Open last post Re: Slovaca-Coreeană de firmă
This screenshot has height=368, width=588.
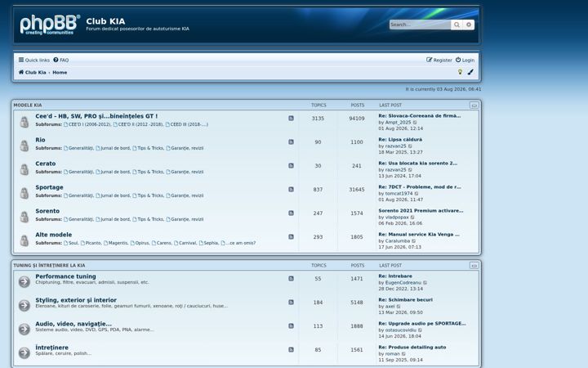pos(420,115)
